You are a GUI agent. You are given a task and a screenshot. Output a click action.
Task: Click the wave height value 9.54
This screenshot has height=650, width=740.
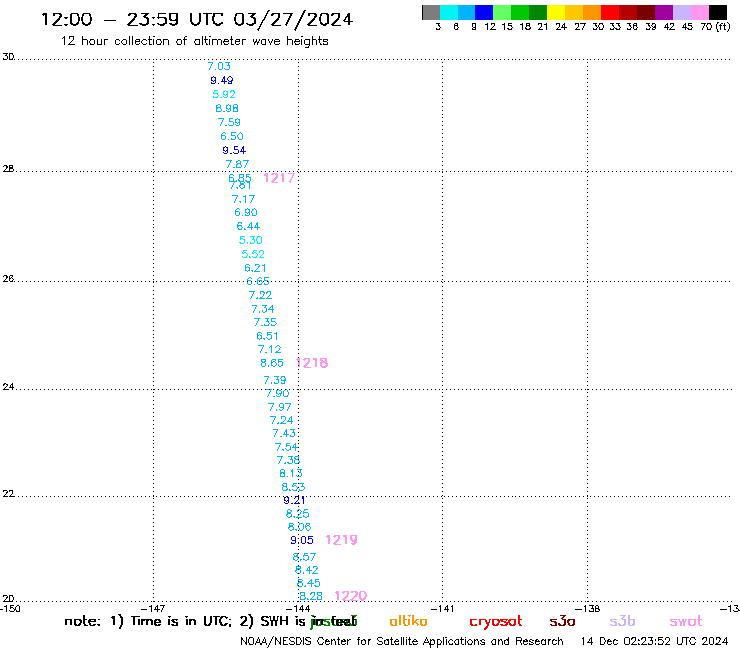point(234,150)
